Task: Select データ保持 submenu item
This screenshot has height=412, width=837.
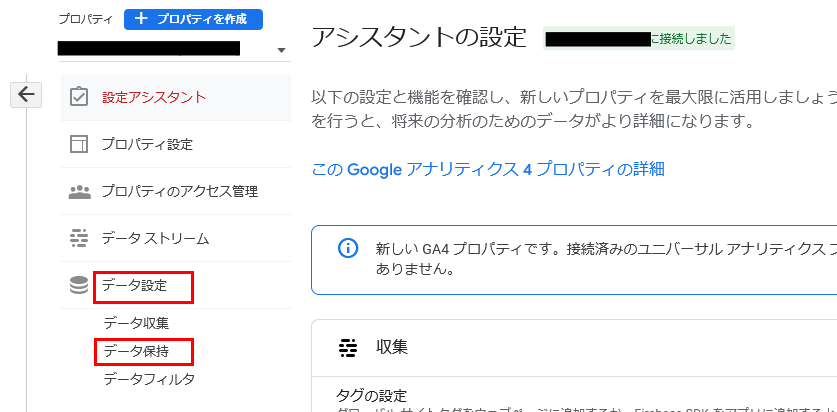Action: [x=136, y=351]
